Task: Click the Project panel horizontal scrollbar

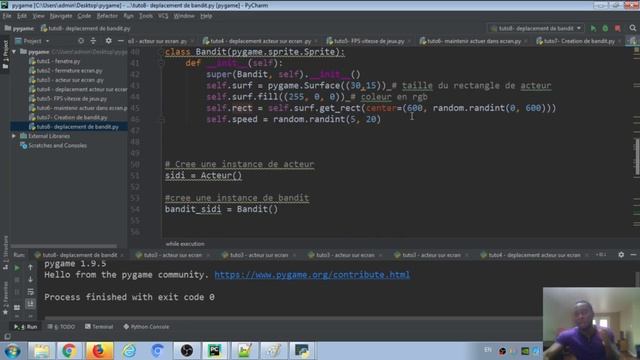Action: [x=64, y=246]
